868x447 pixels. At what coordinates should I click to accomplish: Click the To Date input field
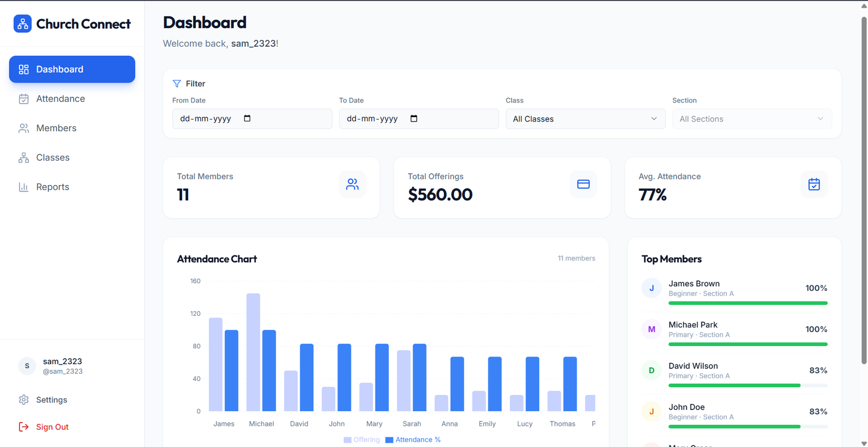point(419,119)
